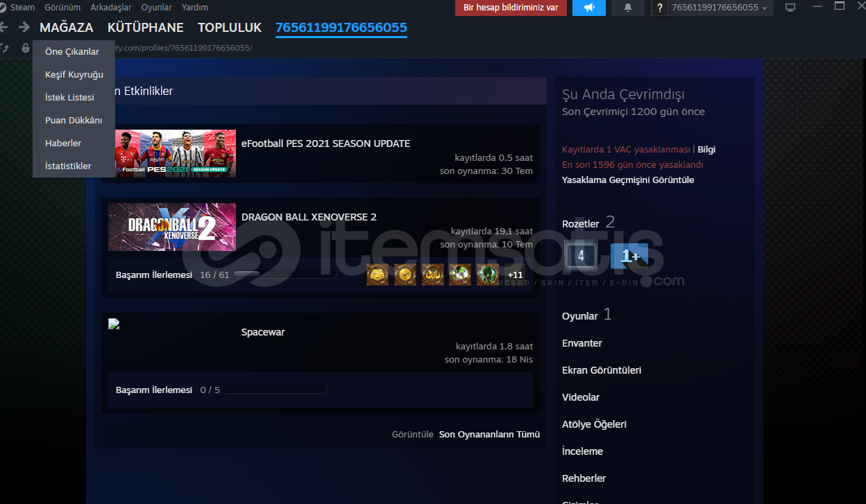
Task: Choose Puan Dükkânı in the dropdown
Action: [x=74, y=121]
